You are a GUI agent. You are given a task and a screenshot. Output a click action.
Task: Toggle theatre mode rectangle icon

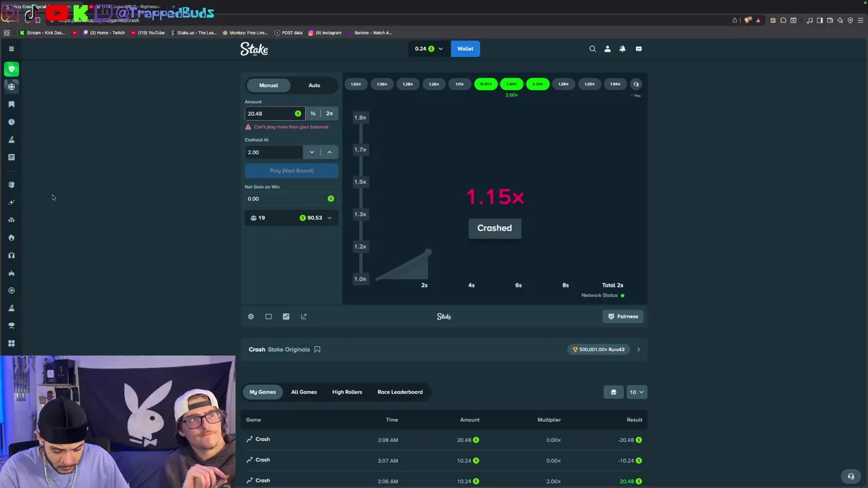pyautogui.click(x=269, y=317)
